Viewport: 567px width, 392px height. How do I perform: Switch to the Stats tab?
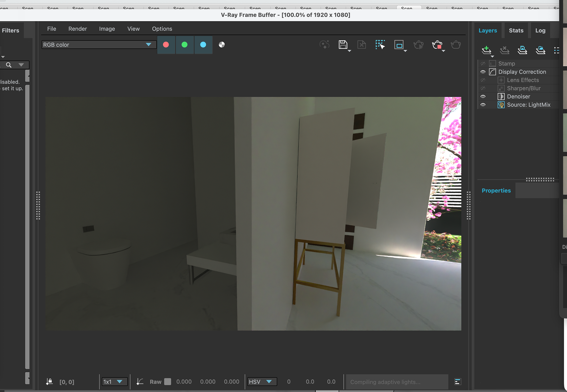(x=516, y=30)
